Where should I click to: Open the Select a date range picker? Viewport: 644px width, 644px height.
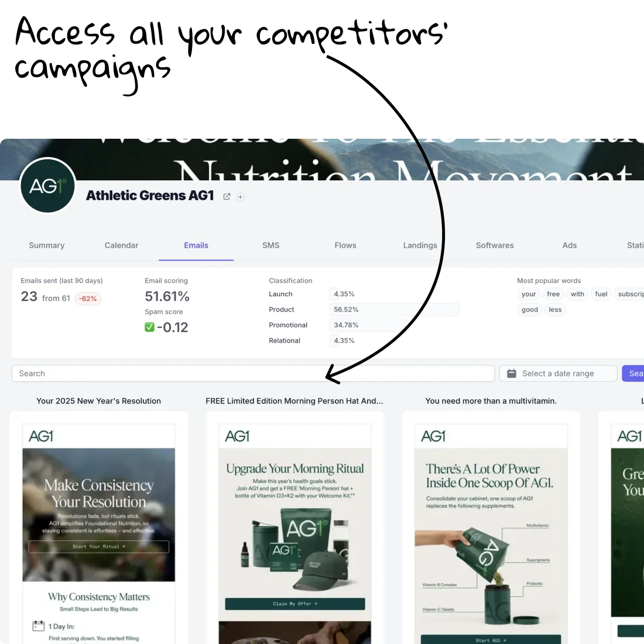point(558,374)
